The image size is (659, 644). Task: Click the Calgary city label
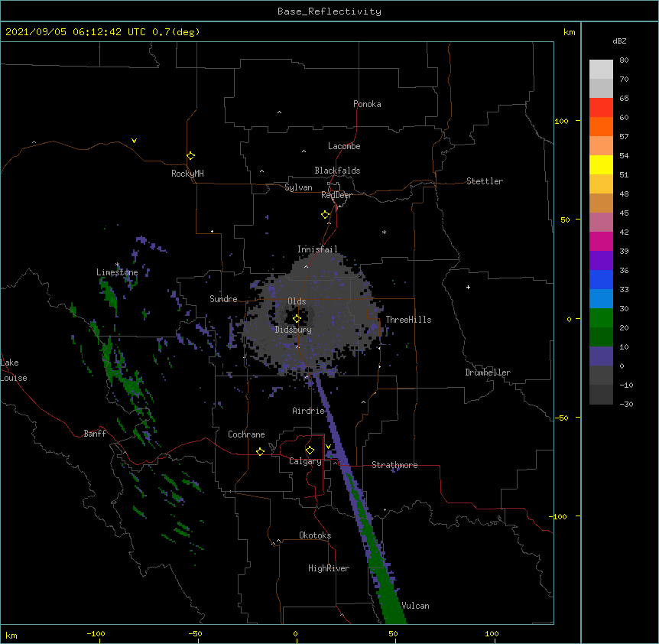306,461
